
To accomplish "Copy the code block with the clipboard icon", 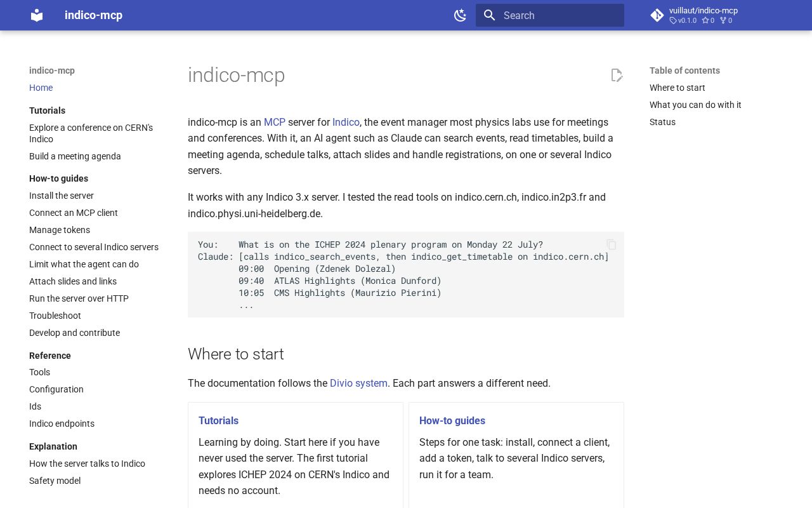I will (612, 244).
